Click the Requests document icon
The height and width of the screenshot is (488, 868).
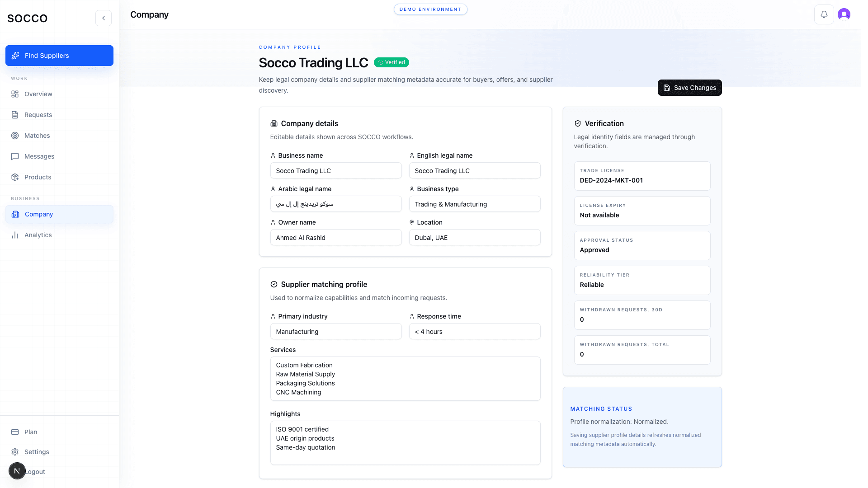tap(15, 115)
